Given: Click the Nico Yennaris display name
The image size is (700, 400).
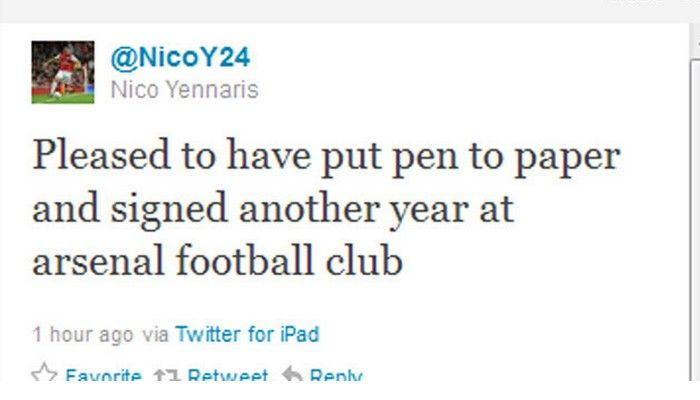Looking at the screenshot, I should pyautogui.click(x=184, y=90).
